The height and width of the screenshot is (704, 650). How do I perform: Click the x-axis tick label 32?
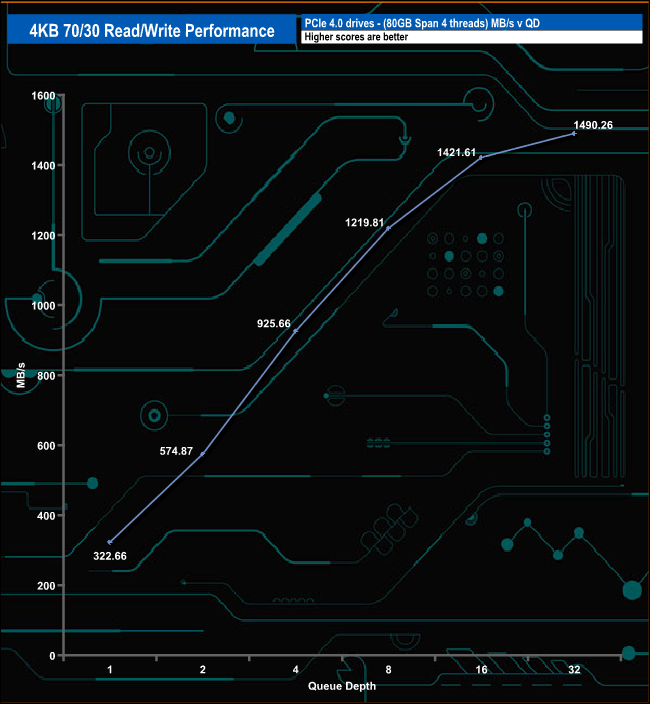pyautogui.click(x=574, y=669)
